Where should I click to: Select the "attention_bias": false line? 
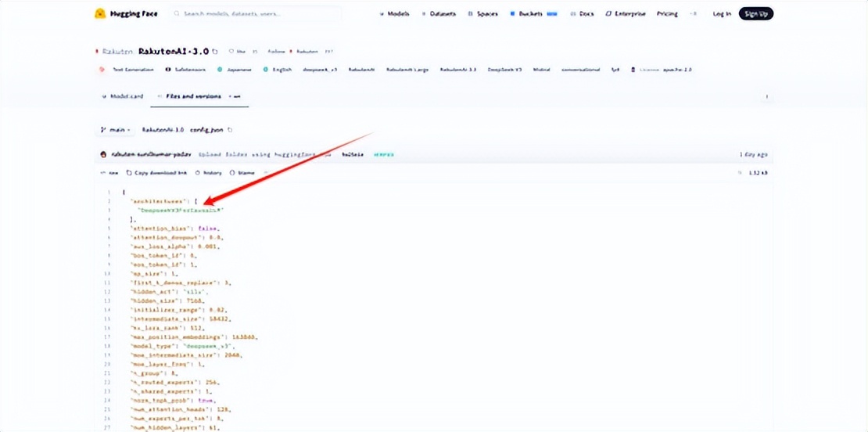pos(174,229)
